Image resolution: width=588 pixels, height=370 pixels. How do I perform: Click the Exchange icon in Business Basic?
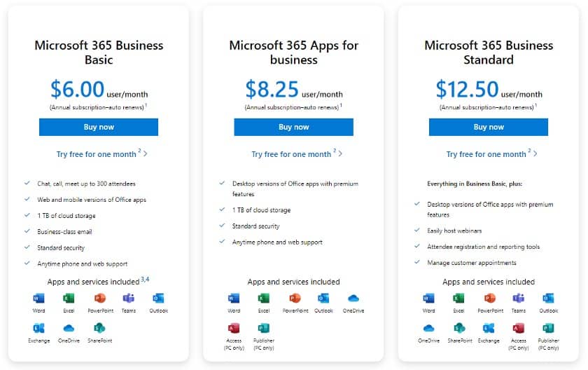pos(38,329)
